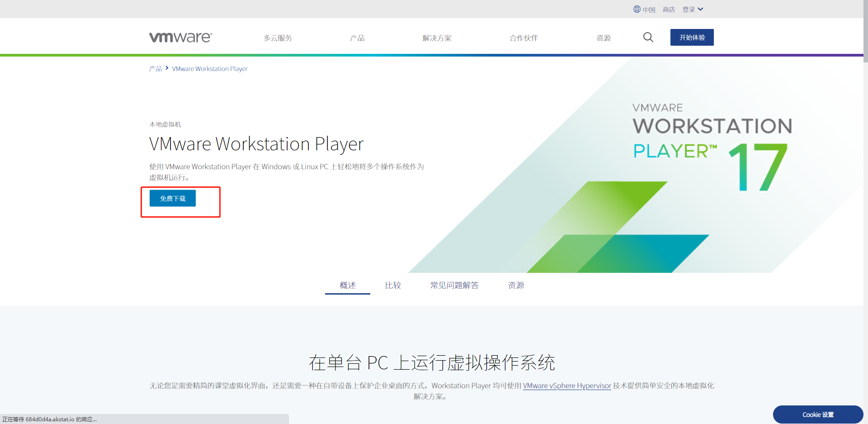This screenshot has height=424, width=868.
Task: Click the Workstation Player 17 banner image
Action: pyautogui.click(x=635, y=165)
